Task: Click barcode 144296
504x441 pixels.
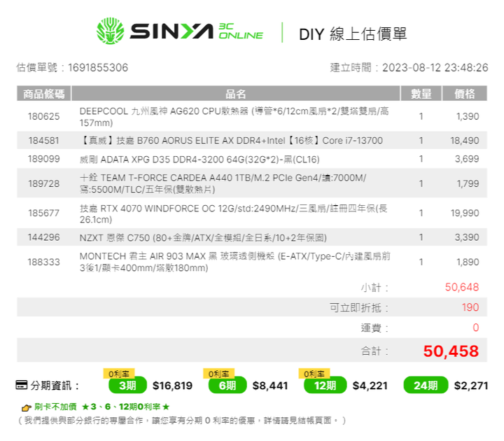Action: [43, 237]
